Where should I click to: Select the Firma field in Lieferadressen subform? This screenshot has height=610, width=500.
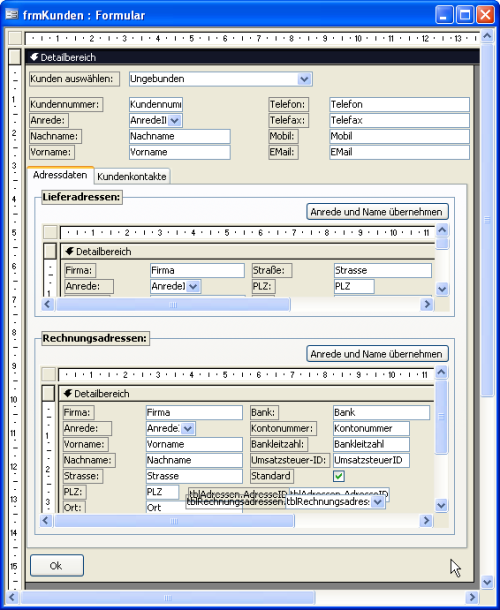click(197, 270)
